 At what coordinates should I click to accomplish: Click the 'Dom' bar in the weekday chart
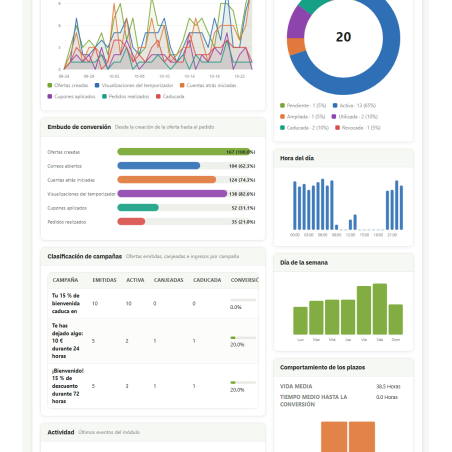pos(396,319)
